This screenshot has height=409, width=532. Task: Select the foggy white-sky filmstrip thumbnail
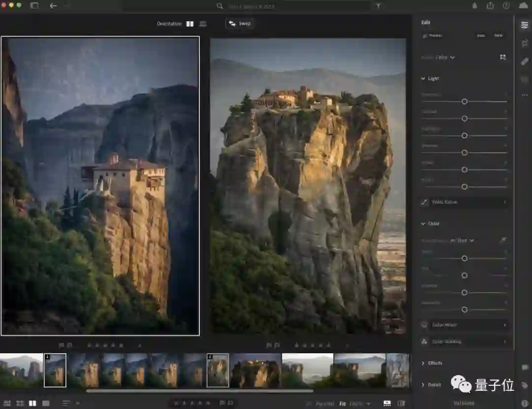click(x=307, y=370)
